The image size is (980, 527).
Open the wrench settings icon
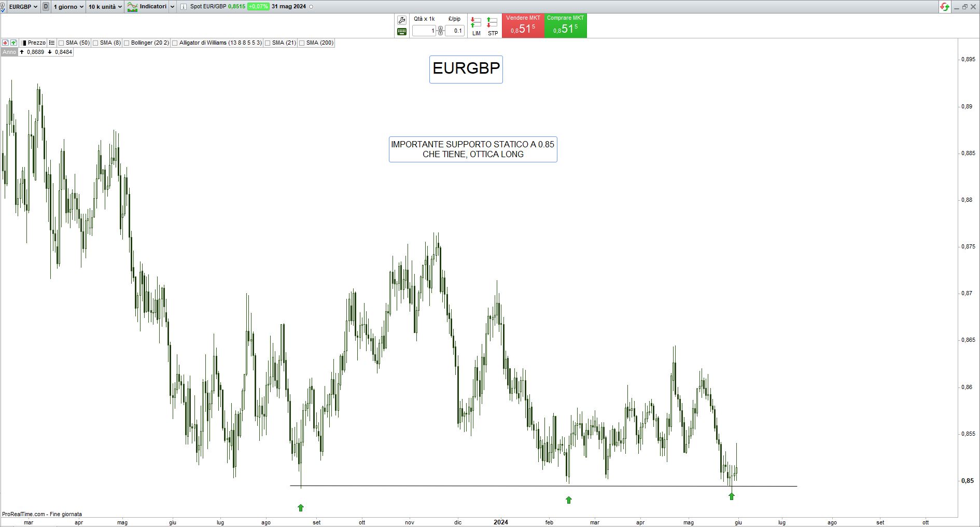coord(402,20)
